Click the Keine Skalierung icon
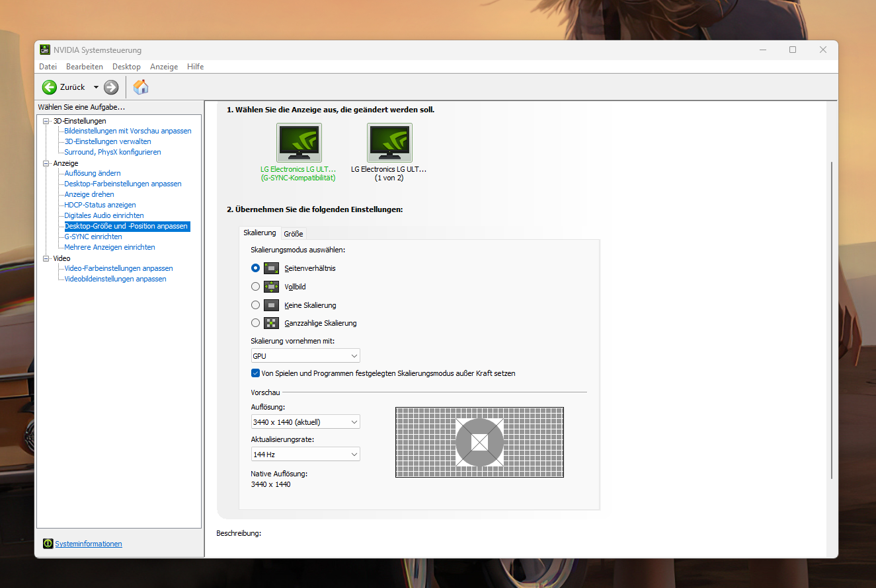 point(271,305)
